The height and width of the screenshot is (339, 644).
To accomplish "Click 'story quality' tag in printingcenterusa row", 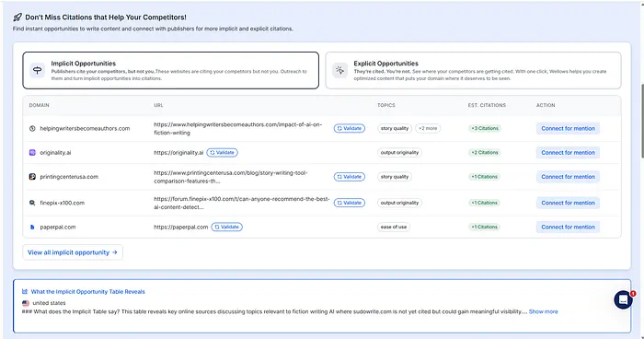I will (x=395, y=177).
